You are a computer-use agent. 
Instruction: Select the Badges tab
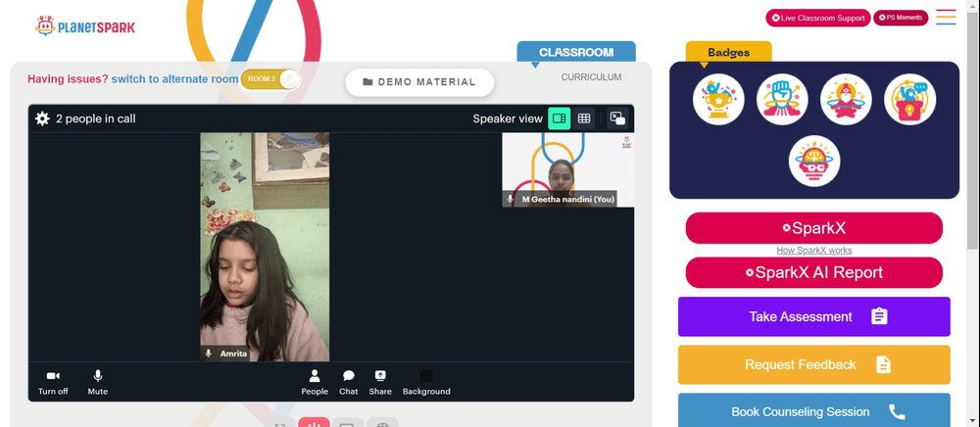[x=729, y=53]
